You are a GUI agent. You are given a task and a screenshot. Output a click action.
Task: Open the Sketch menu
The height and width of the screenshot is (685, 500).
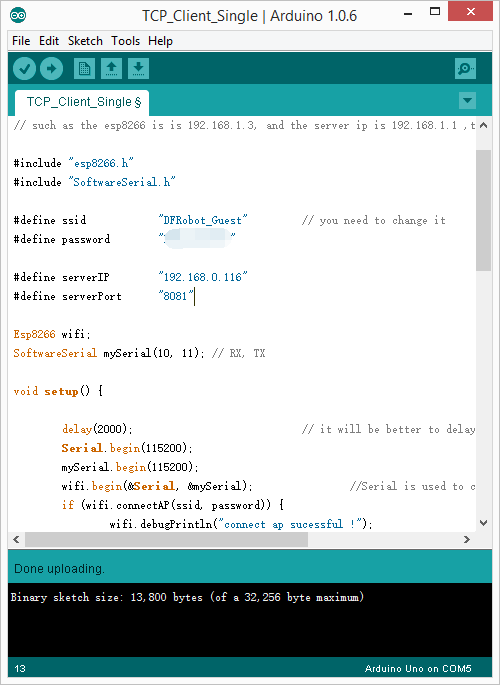pos(85,41)
